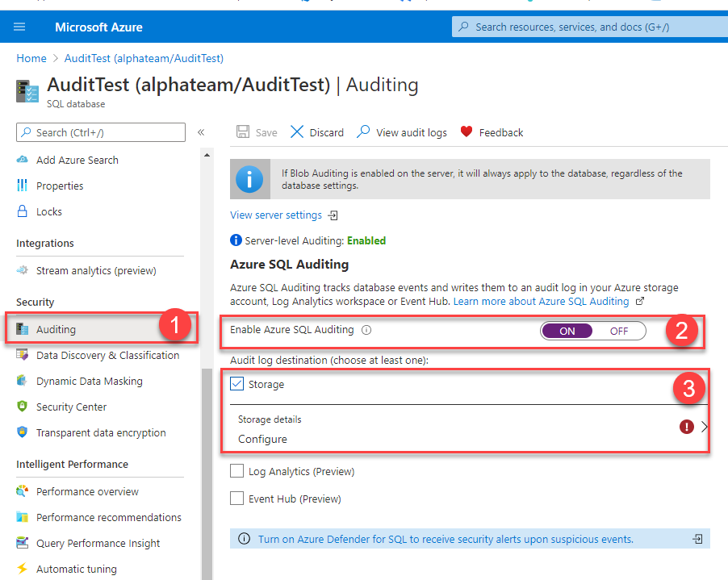
Task: Enable the Log Analytics (Preview) checkbox
Action: [x=236, y=470]
